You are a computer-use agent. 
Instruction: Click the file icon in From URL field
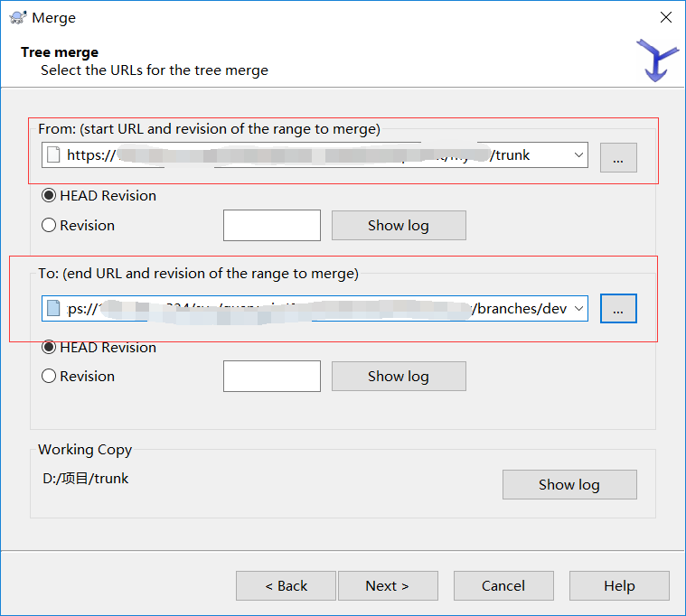pos(53,154)
